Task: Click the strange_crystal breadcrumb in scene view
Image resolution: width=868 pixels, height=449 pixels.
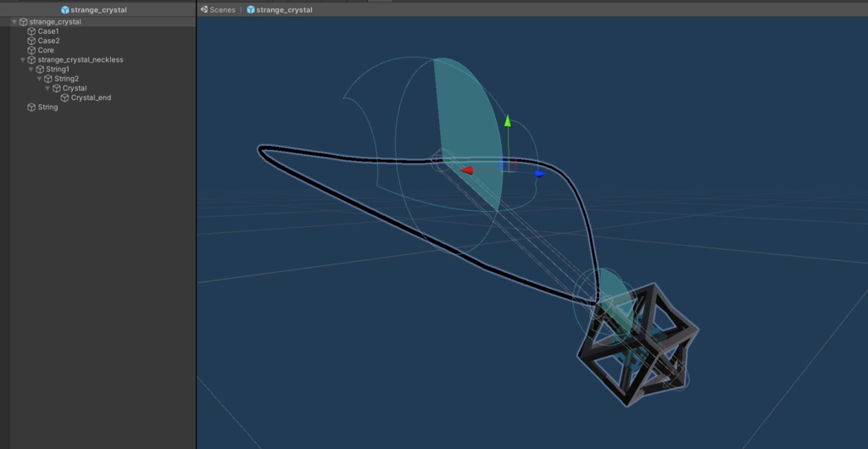Action: (x=285, y=10)
